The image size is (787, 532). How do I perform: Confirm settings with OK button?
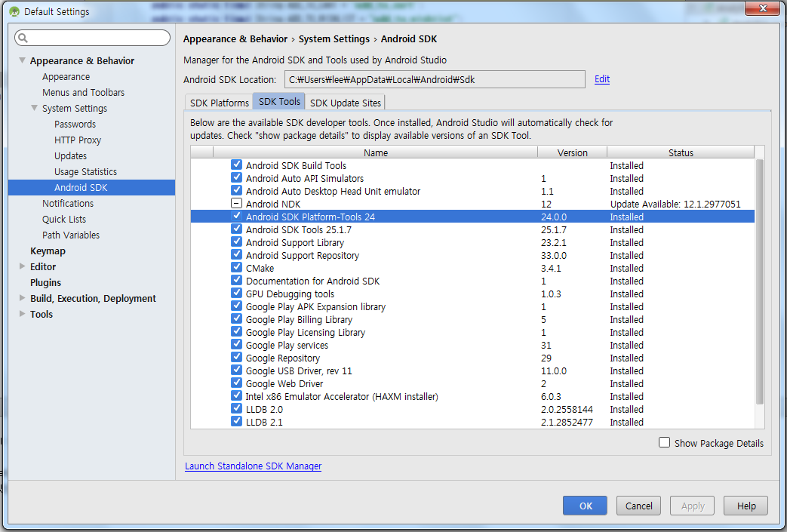pos(586,506)
